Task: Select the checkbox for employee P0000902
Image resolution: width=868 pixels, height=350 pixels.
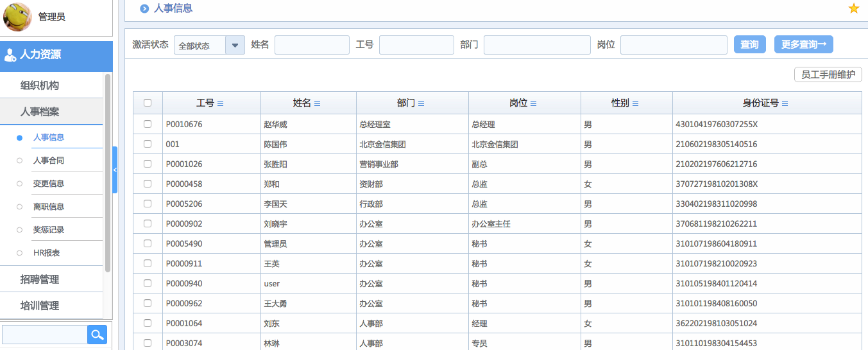Action: tap(148, 223)
